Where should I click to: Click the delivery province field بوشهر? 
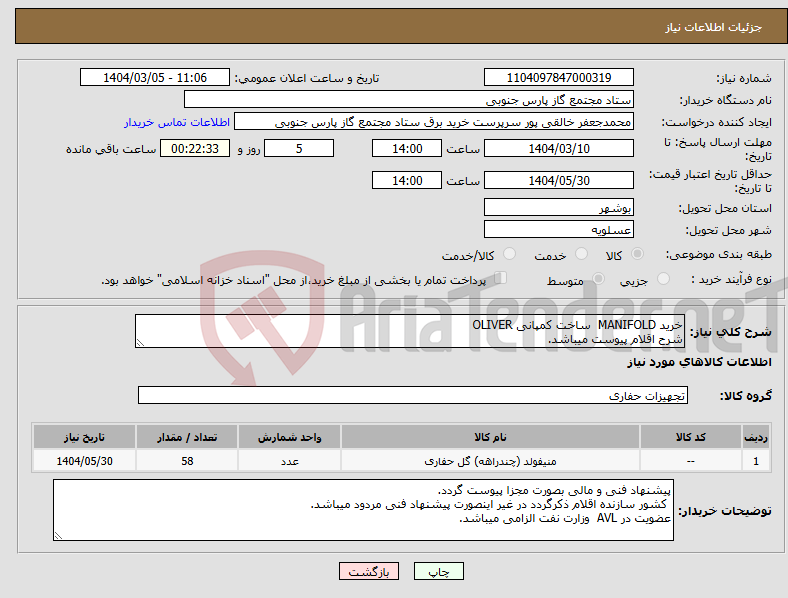558,207
